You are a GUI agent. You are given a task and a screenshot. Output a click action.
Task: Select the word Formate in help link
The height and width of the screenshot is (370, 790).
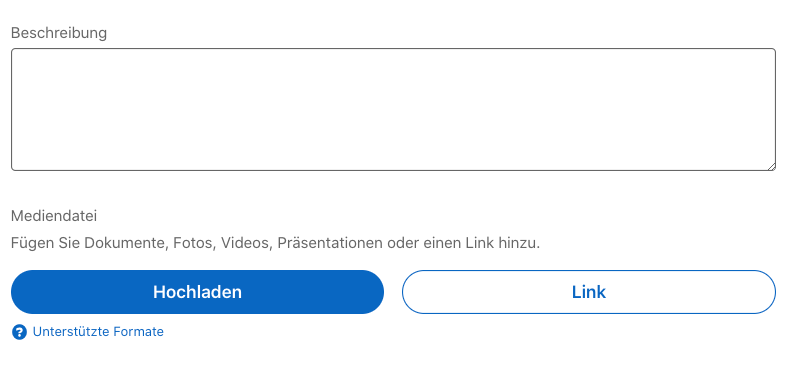click(139, 332)
